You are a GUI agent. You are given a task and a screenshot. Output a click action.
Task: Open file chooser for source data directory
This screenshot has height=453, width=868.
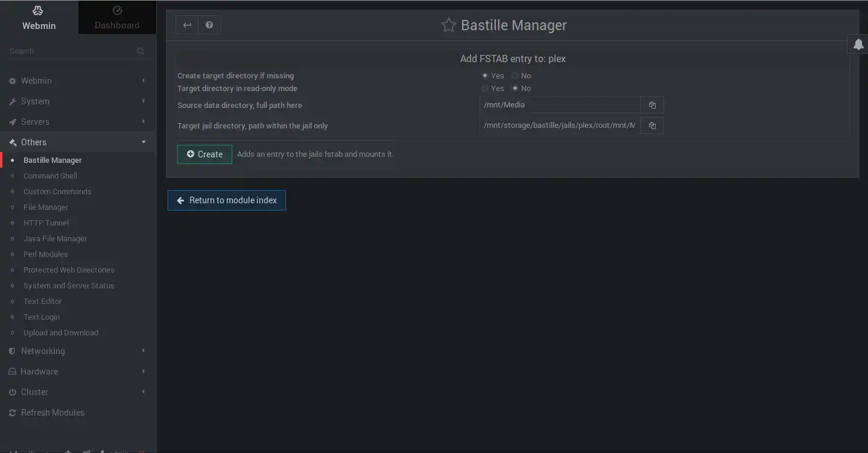point(652,105)
